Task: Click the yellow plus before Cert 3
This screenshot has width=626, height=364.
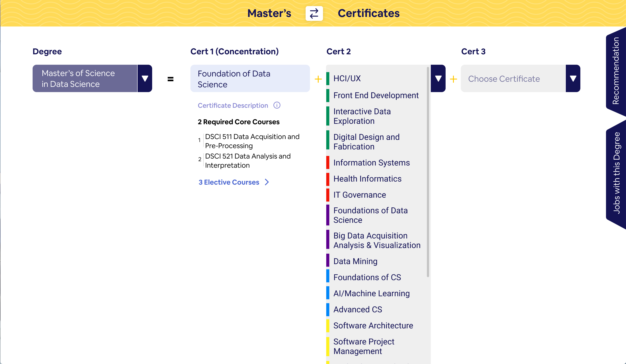Action: click(x=453, y=79)
